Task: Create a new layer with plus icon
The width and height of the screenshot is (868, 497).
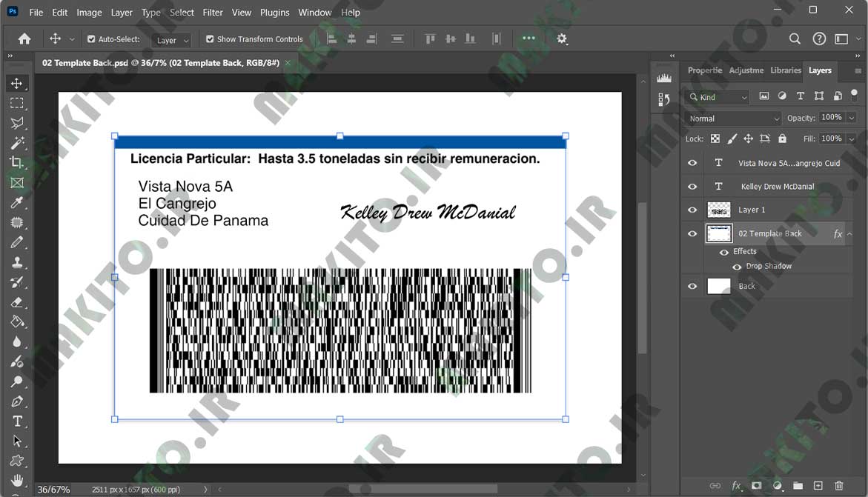Action: pyautogui.click(x=818, y=485)
